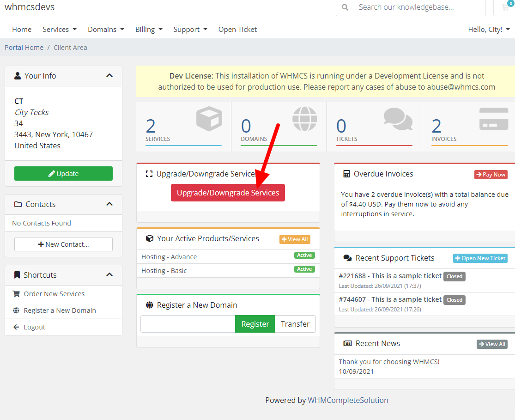Click the 2 Invoices stat number
515x420 pixels.
[436, 126]
